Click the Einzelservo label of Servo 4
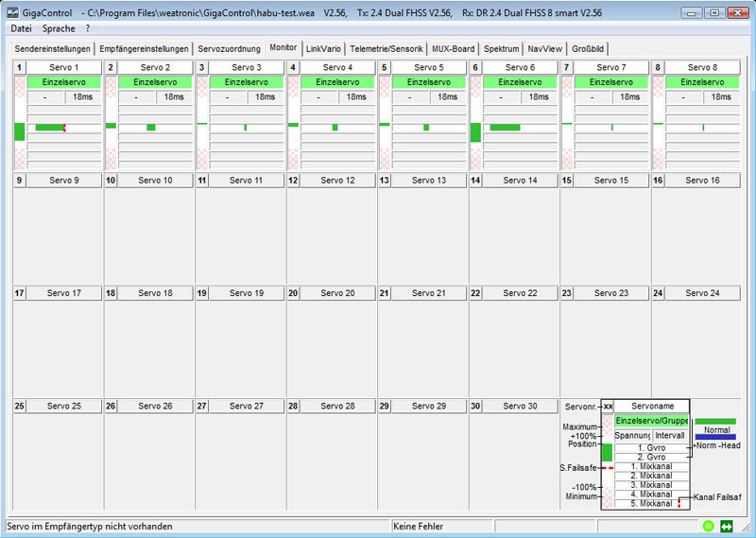 tap(337, 82)
